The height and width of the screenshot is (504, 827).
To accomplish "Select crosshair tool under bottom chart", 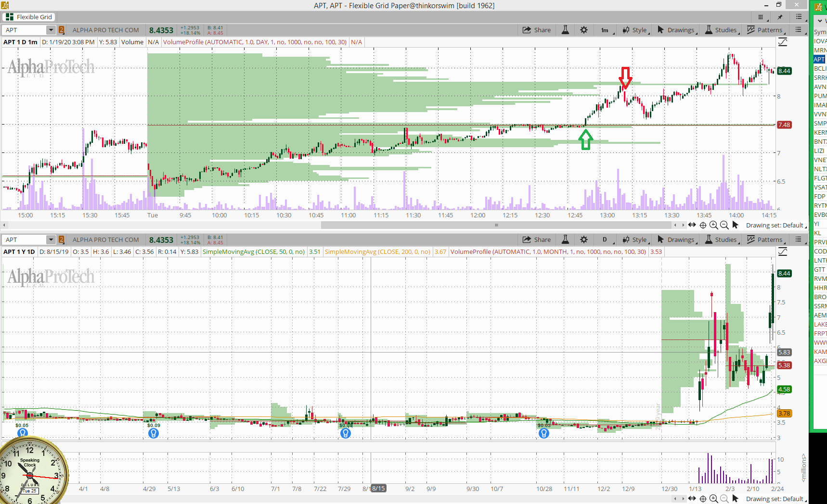I will 703,499.
